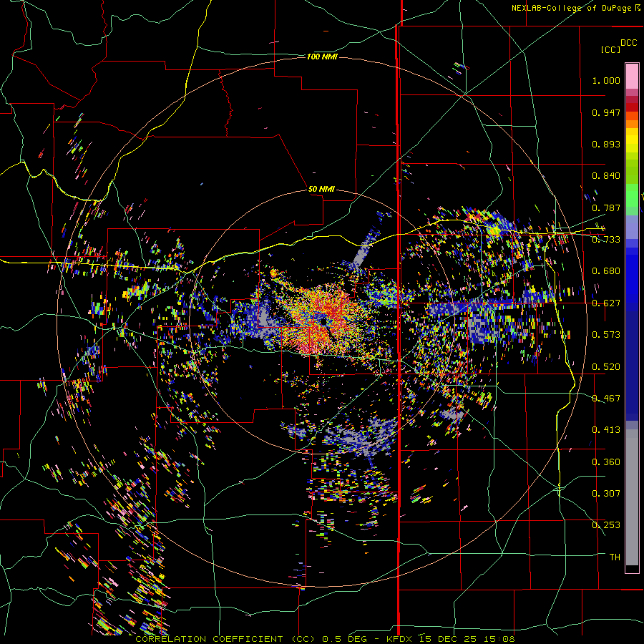
Task: Select the 0.893 legend value
Action: (x=606, y=144)
